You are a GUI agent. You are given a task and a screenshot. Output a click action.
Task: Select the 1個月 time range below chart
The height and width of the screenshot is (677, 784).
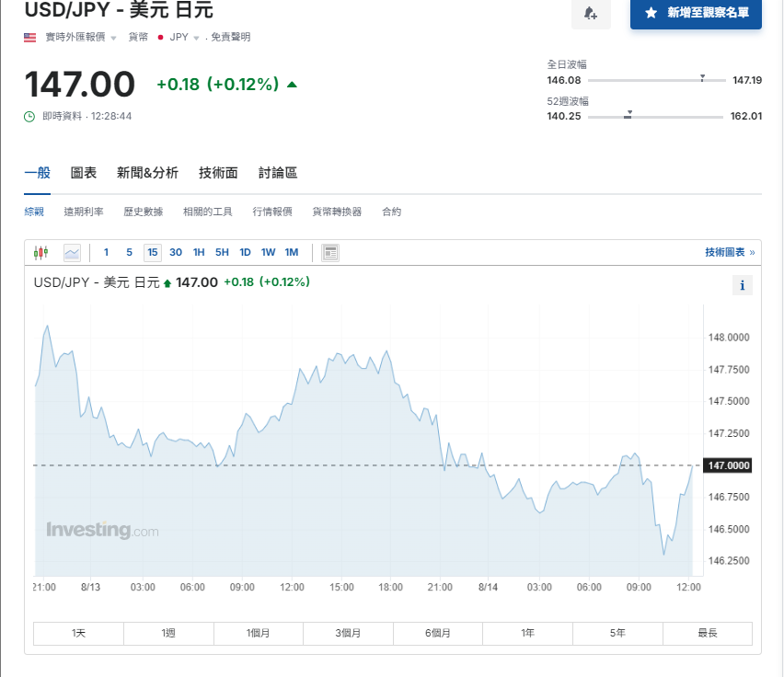pos(259,633)
